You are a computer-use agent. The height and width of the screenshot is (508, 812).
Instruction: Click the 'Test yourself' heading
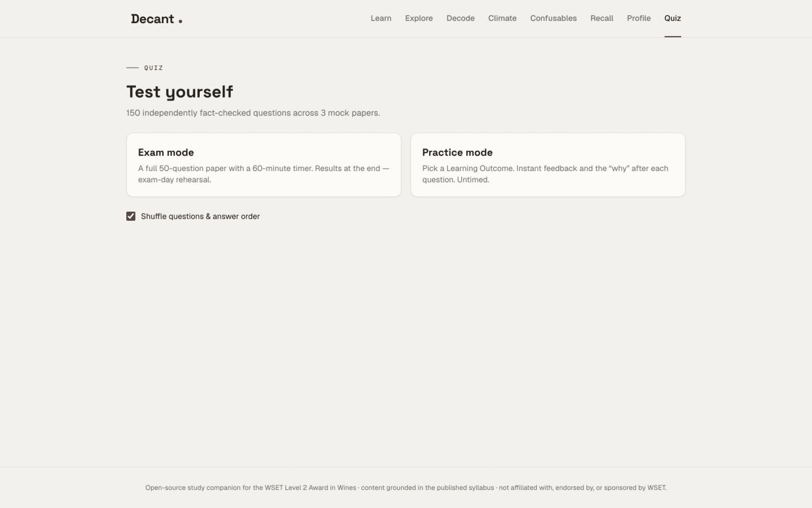click(x=180, y=92)
